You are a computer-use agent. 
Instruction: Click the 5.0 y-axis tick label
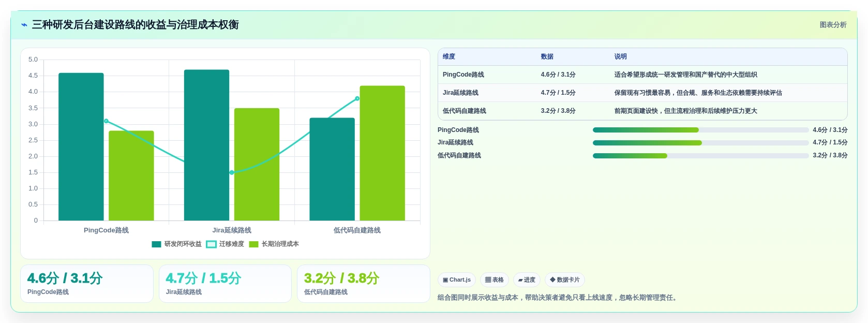point(33,60)
